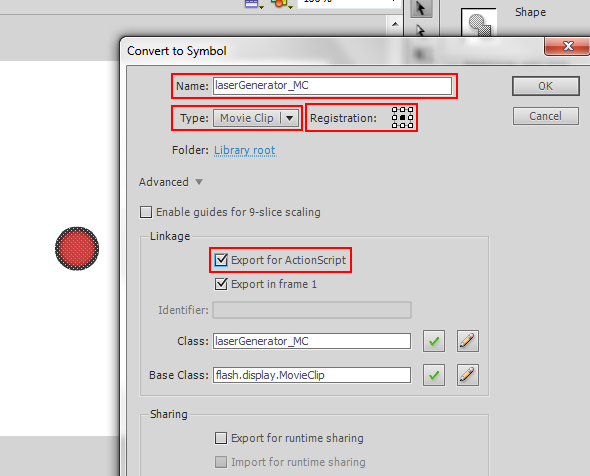This screenshot has height=476, width=590.
Task: Click the Shape label in Properties panel
Action: click(530, 12)
